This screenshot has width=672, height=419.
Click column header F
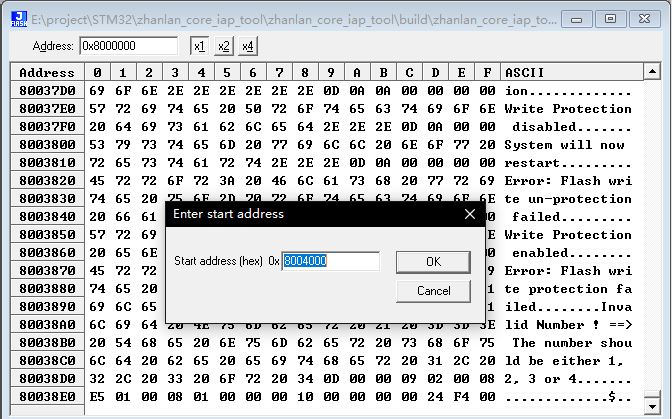(x=487, y=72)
